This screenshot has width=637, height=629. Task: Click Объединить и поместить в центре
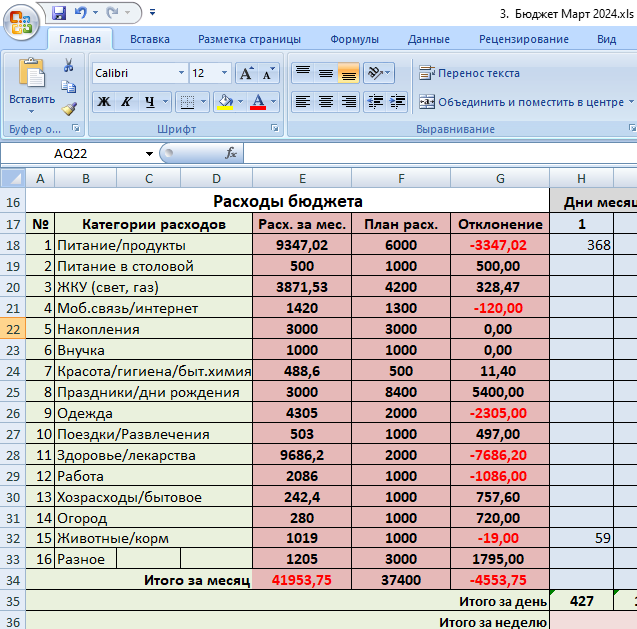coord(522,102)
